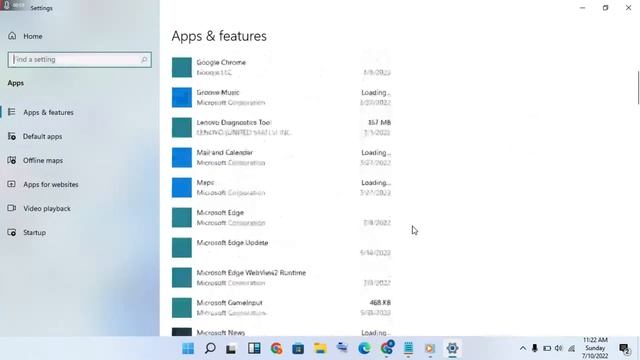The width and height of the screenshot is (640, 360).
Task: Click the Mail and Calendar name
Action: click(x=225, y=153)
